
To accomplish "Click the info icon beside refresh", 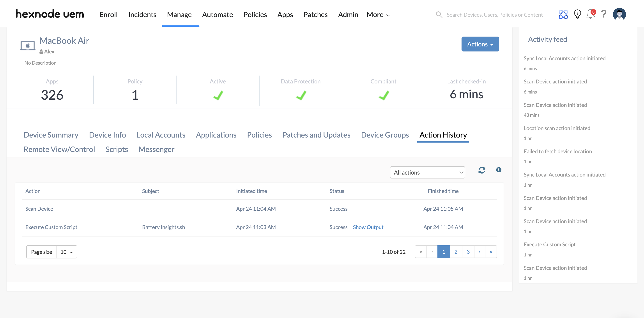I will (x=499, y=170).
